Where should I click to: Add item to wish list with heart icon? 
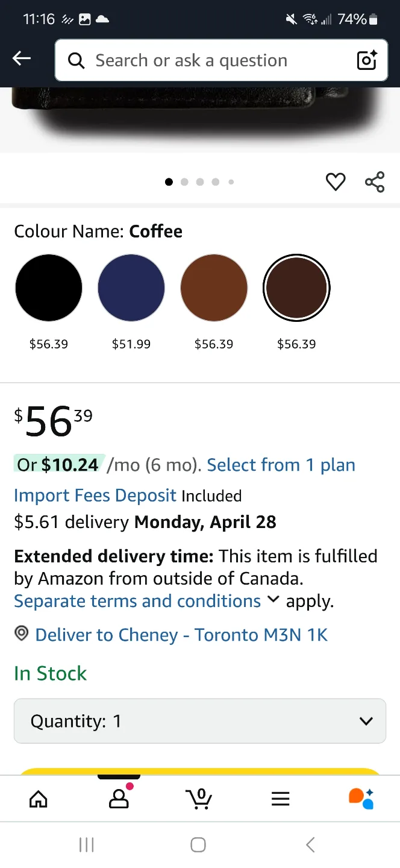[336, 181]
